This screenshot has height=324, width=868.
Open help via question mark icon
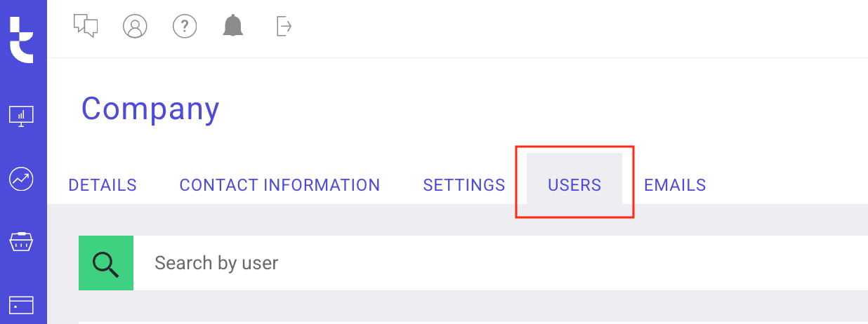(184, 27)
